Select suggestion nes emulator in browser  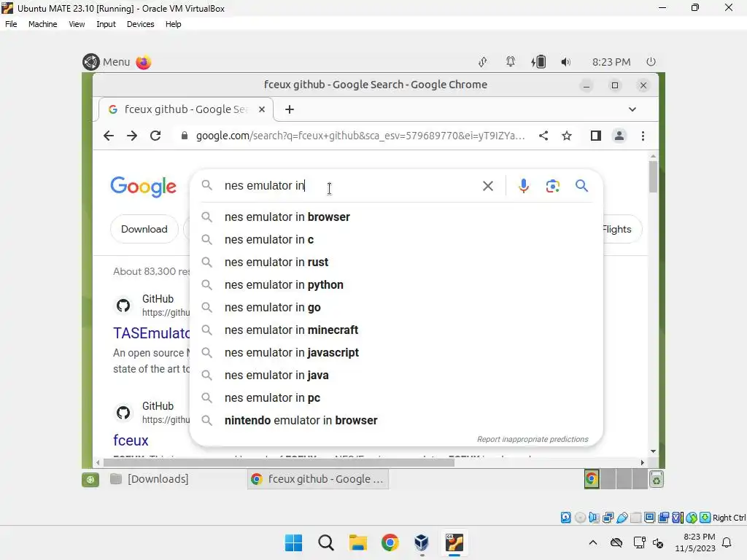[x=396, y=217]
